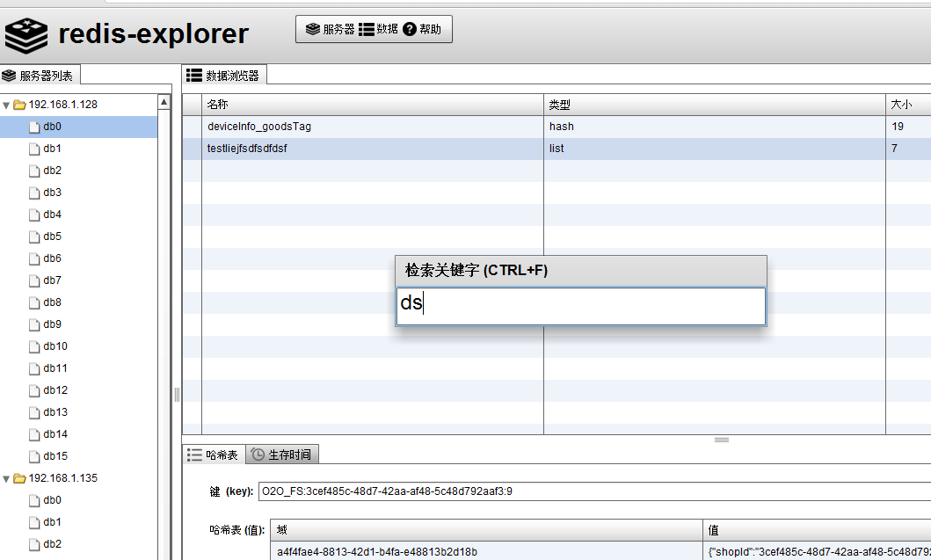931x560 pixels.
Task: Click the 域 column header
Action: point(486,530)
